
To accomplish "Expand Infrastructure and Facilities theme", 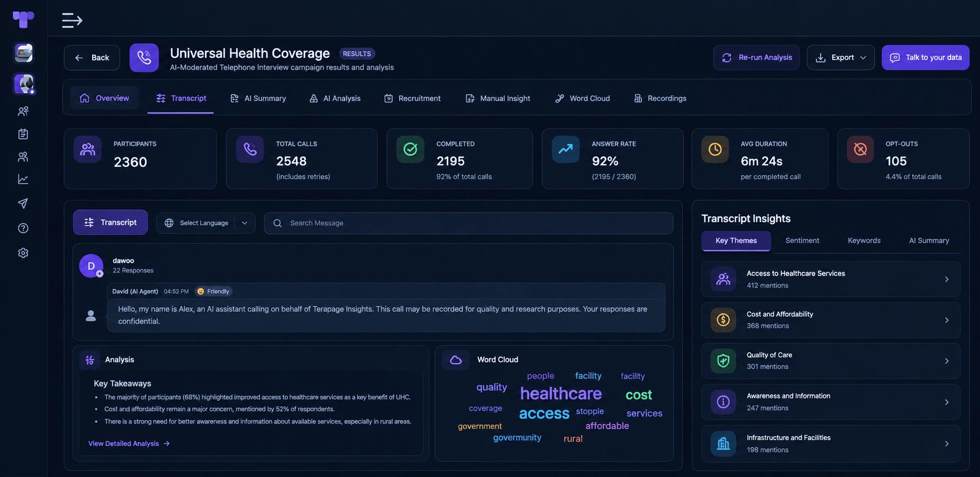I will pos(831,444).
